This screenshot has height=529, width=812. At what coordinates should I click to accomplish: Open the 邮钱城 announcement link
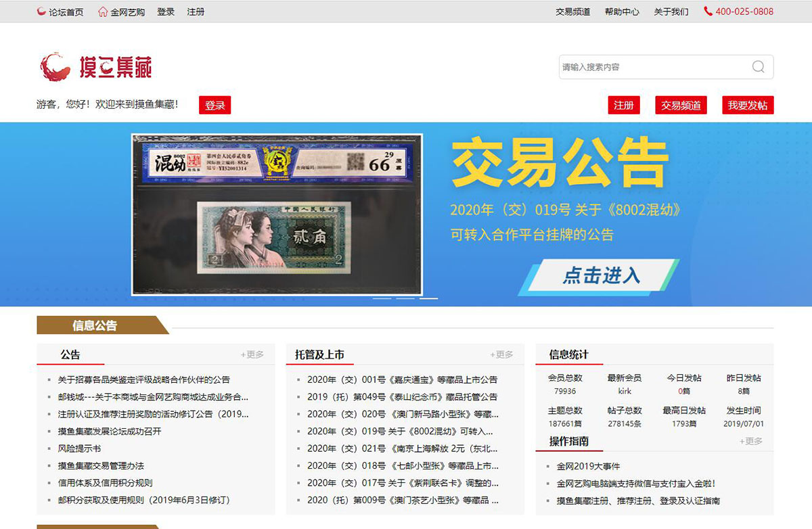coord(153,397)
